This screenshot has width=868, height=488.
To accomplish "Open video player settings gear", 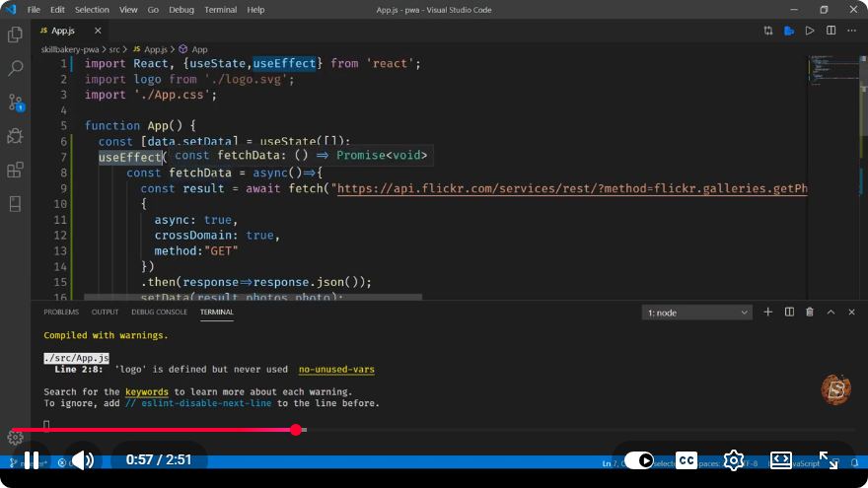I will [x=734, y=460].
